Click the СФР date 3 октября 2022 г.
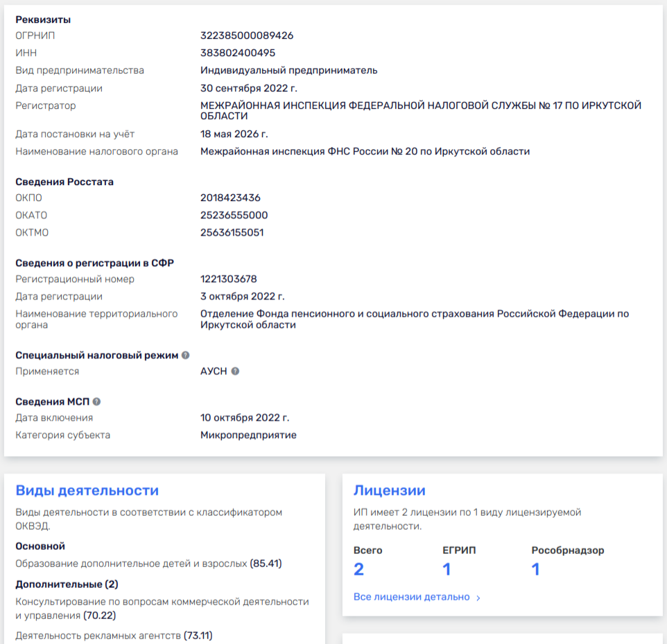The height and width of the screenshot is (644, 667). (x=243, y=297)
